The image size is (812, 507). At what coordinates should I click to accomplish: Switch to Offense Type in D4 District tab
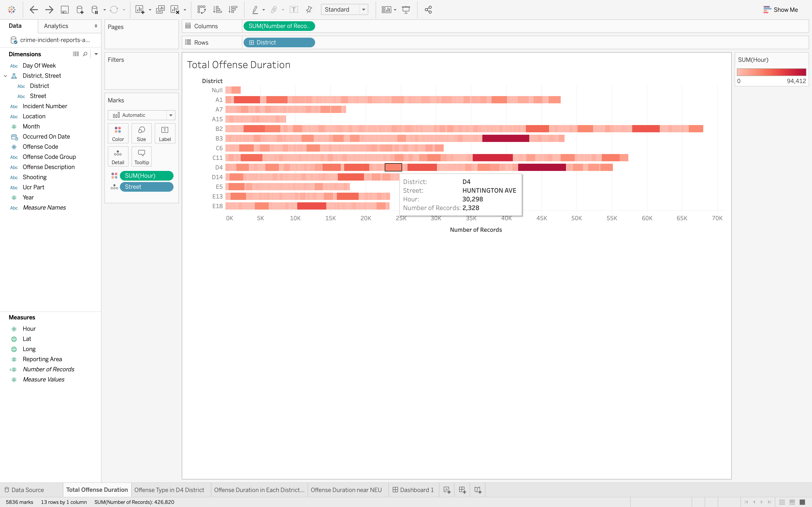tap(169, 490)
